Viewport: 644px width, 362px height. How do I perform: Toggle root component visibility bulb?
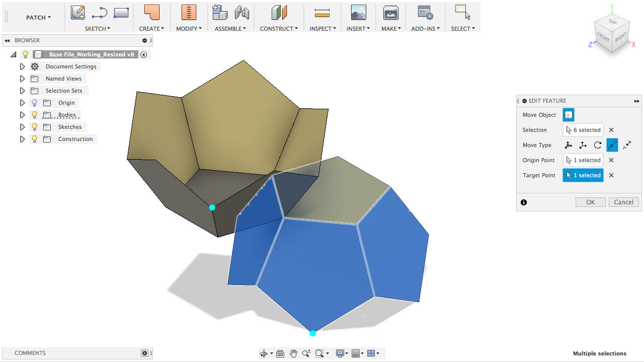26,54
